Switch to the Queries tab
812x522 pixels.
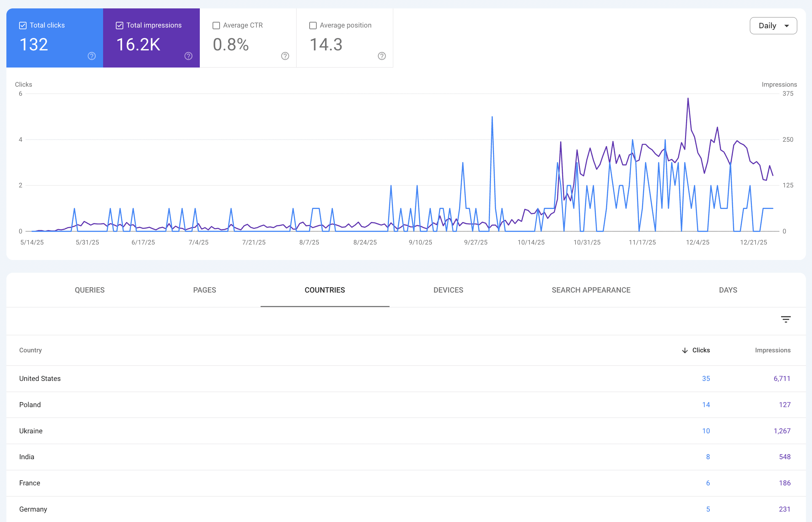pyautogui.click(x=89, y=290)
